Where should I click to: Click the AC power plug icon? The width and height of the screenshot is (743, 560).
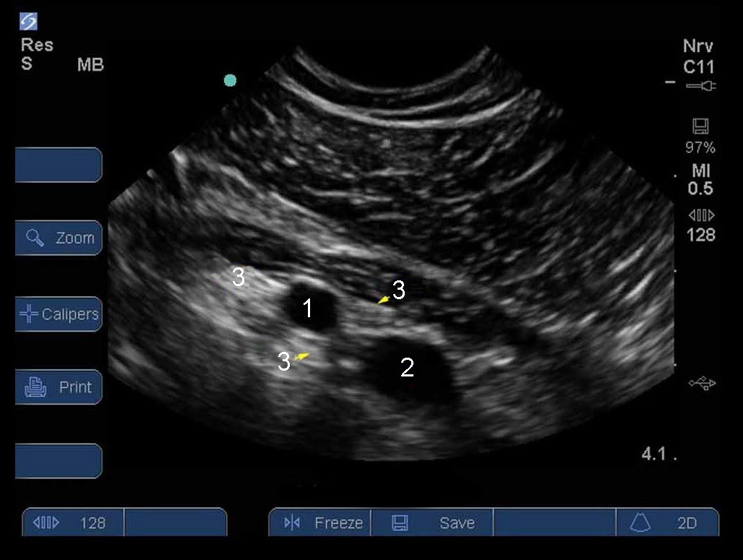coord(700,86)
